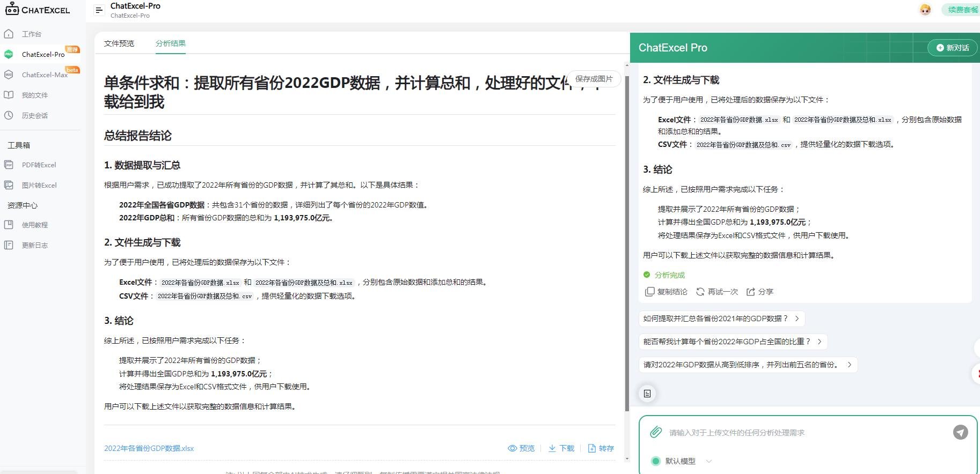980x474 pixels.
Task: Open 更新日志 document icon
Action: (9, 245)
